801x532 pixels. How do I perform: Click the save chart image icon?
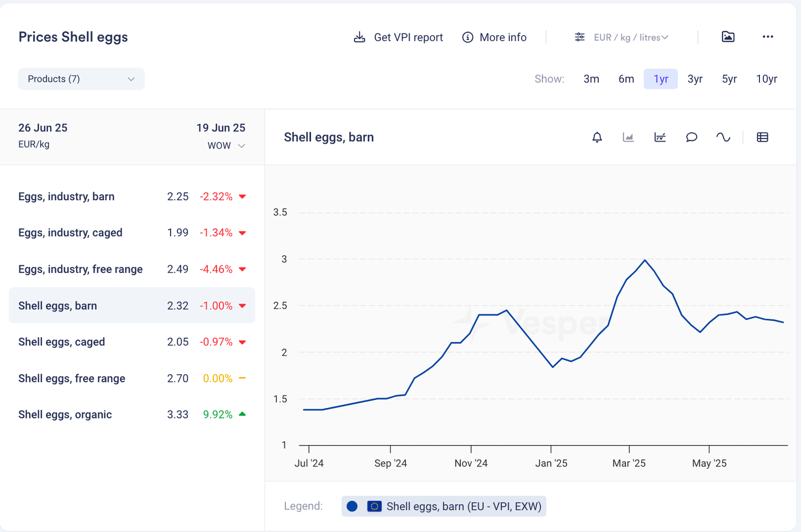tap(728, 37)
